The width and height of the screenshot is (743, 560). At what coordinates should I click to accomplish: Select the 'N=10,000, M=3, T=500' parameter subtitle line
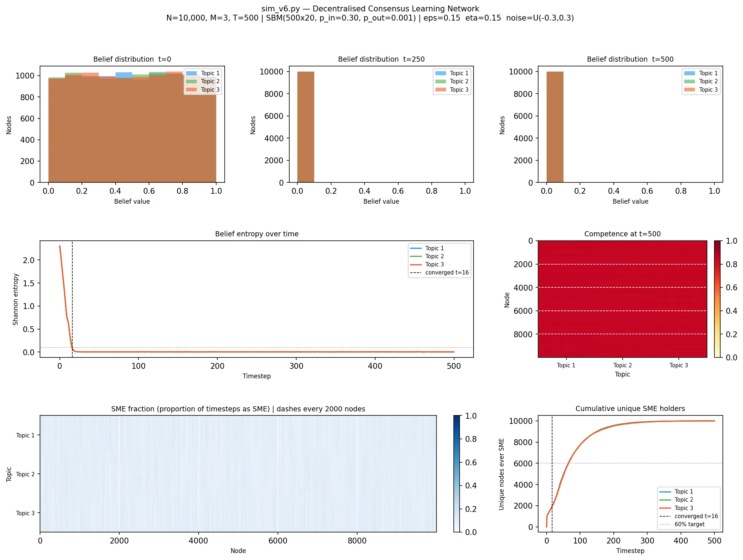(370, 18)
